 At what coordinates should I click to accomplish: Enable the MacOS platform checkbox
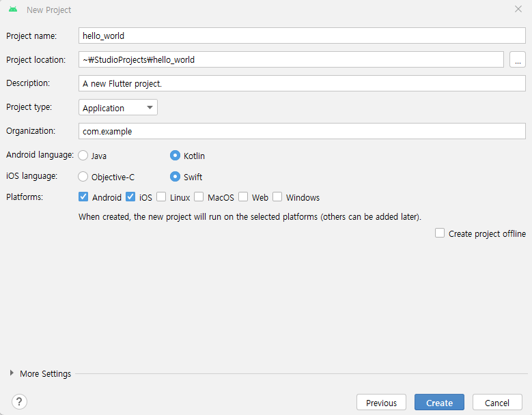click(x=199, y=197)
